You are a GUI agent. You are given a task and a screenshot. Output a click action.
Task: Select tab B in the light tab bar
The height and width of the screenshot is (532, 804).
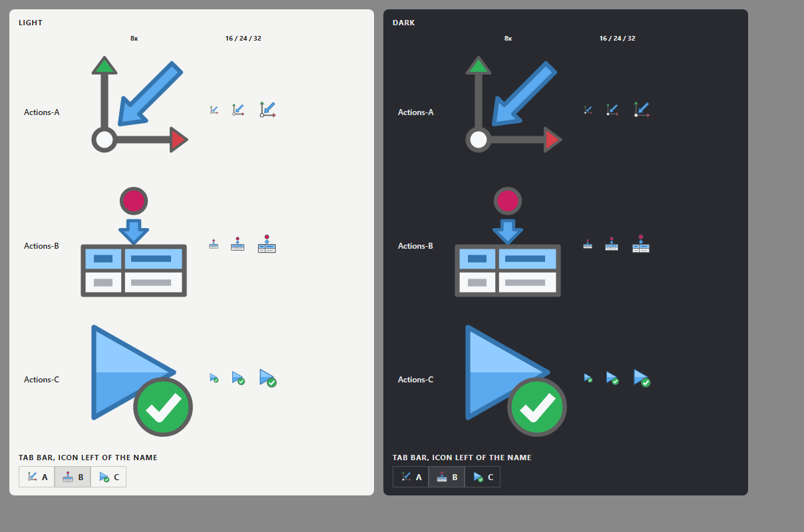tap(73, 477)
